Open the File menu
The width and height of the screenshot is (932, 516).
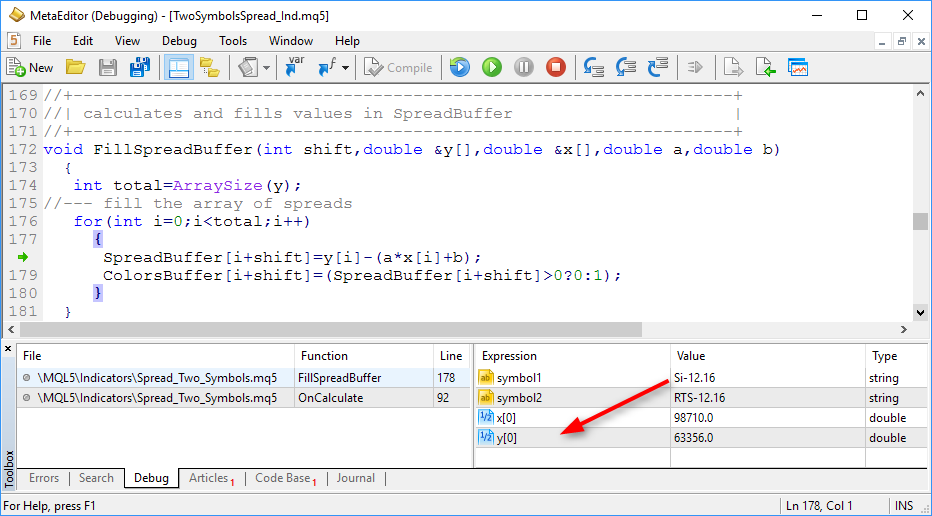(42, 41)
